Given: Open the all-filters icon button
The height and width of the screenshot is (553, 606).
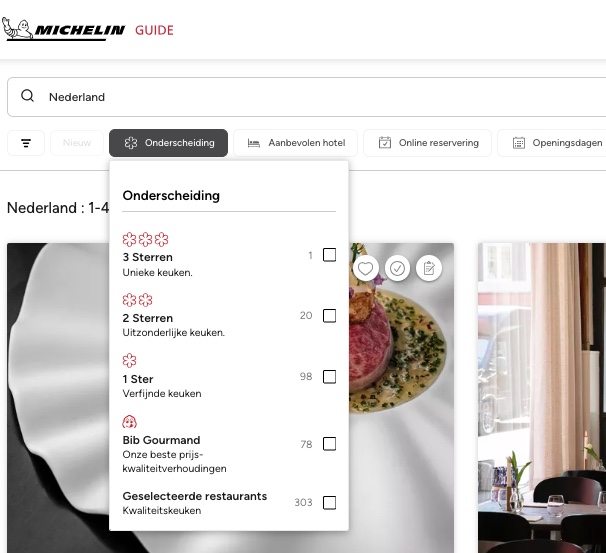Looking at the screenshot, I should coord(26,143).
